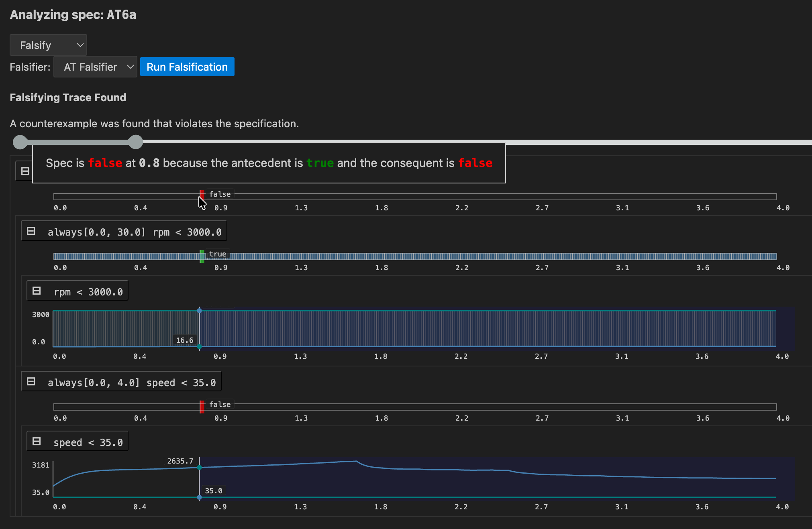Click Run Falsification button
Screen dimensions: 812x529
[187, 67]
